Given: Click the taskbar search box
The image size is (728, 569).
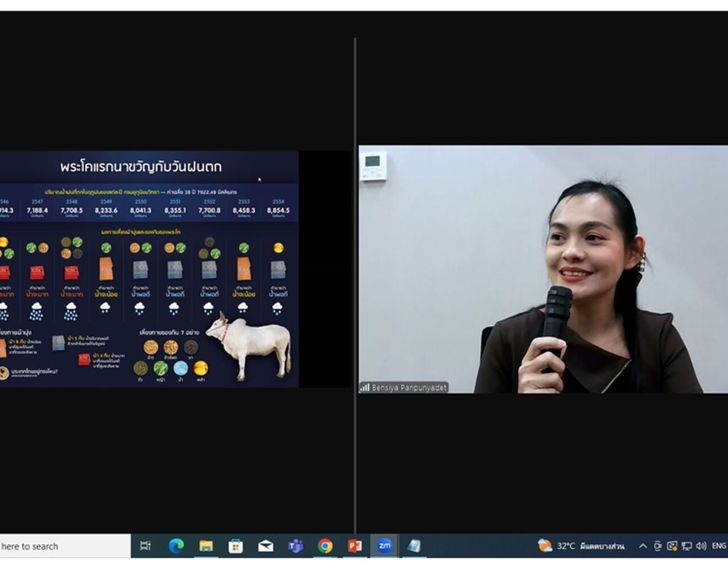Looking at the screenshot, I should coord(65,546).
